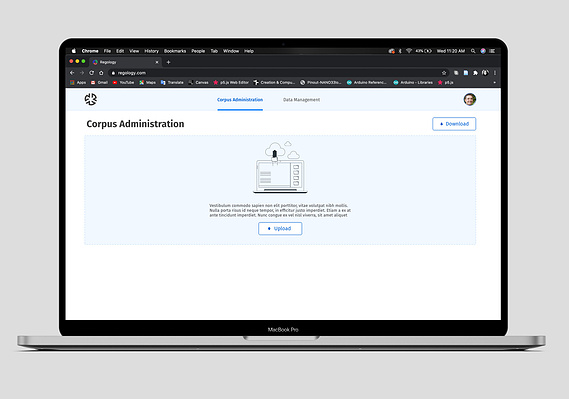Click the browser back arrow
569x399 pixels.
tap(72, 73)
